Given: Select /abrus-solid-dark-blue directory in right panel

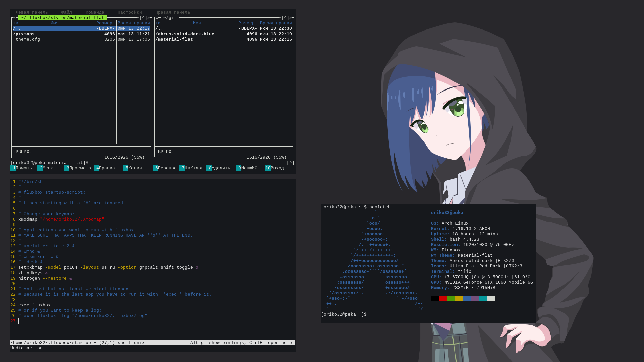Looking at the screenshot, I should point(224,34).
